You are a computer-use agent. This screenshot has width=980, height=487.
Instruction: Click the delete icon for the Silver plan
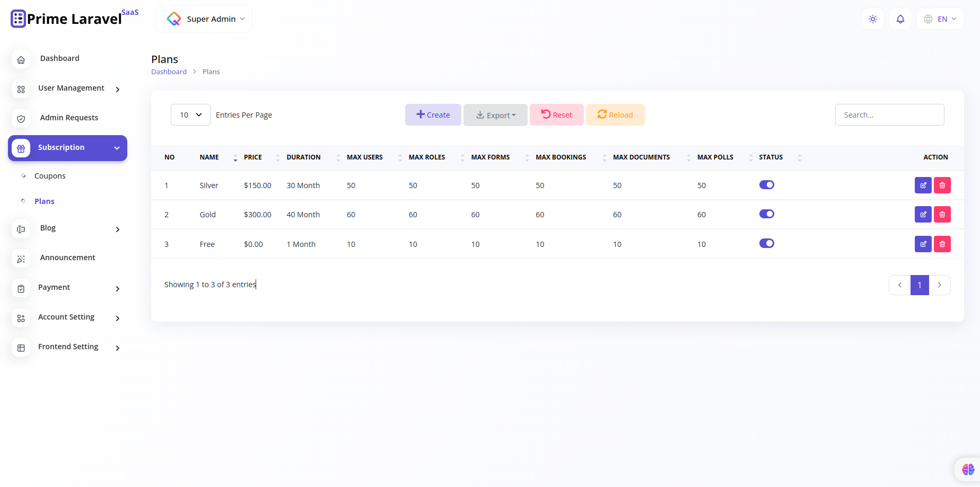pos(942,185)
